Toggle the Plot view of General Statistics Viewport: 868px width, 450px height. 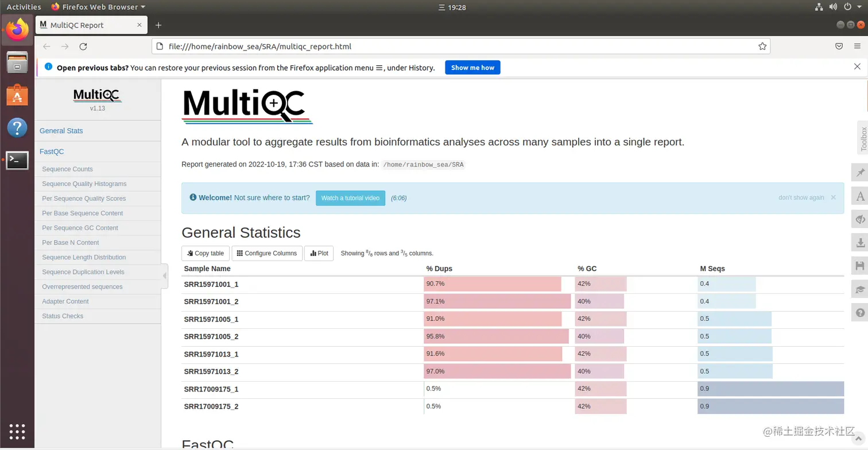pos(319,253)
